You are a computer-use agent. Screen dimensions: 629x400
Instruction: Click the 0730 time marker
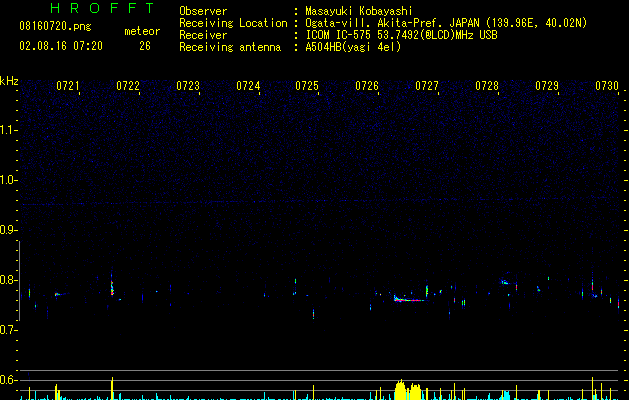607,86
